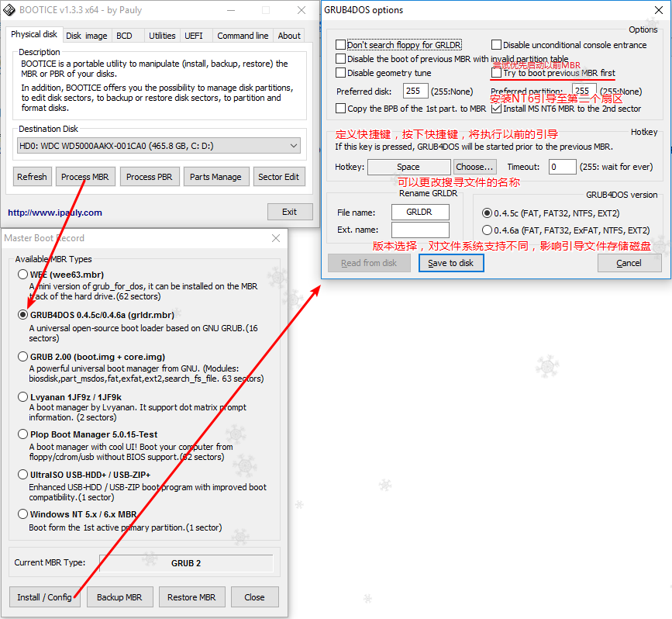Screen dimensions: 672x619
Task: Click the Refresh button
Action: point(32,177)
